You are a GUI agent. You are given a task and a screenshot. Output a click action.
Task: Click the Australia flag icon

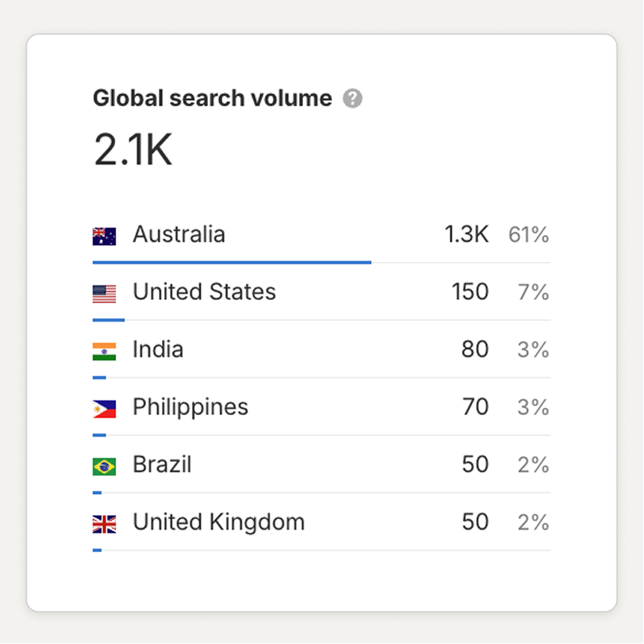click(x=104, y=236)
